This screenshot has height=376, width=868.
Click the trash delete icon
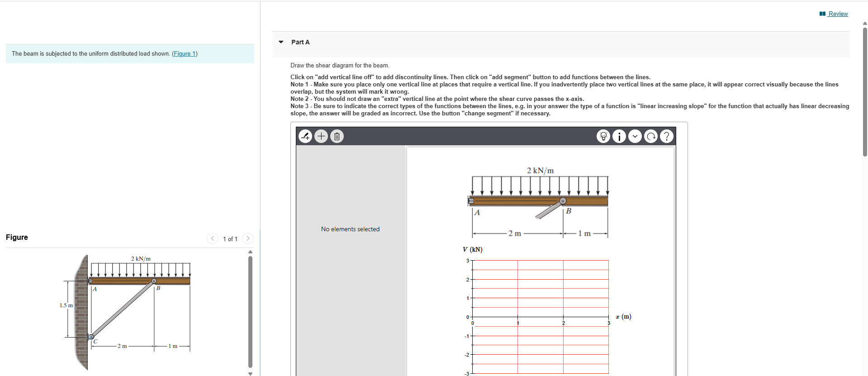point(337,136)
